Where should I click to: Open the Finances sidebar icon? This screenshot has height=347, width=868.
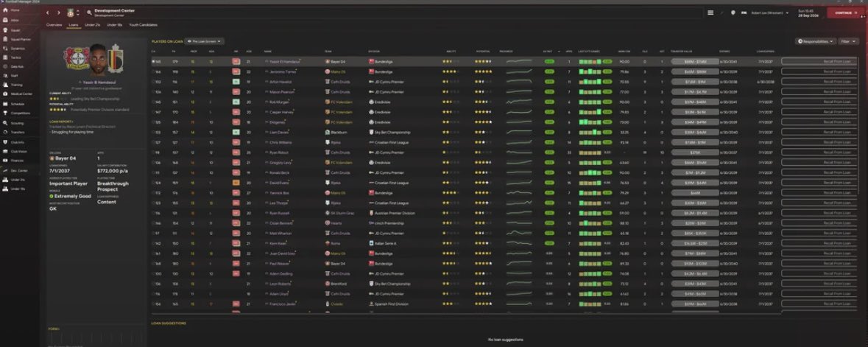(6, 160)
